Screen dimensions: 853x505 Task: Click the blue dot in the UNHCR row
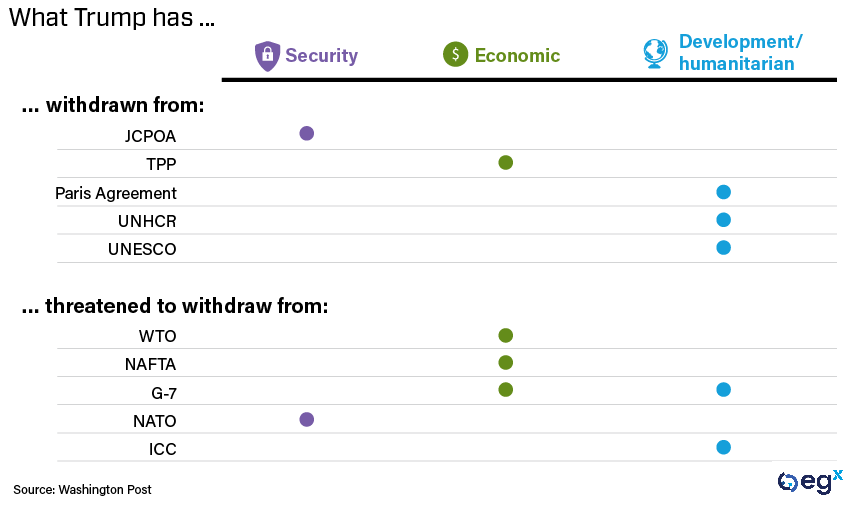723,220
